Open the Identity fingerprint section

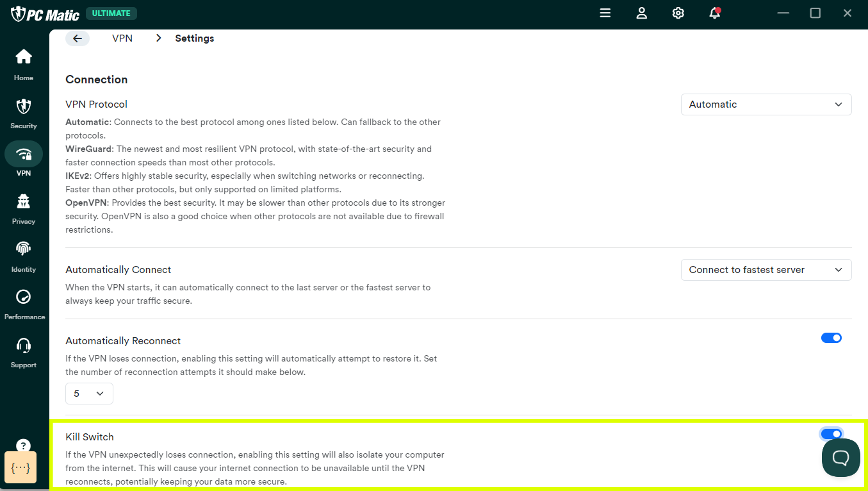click(24, 256)
